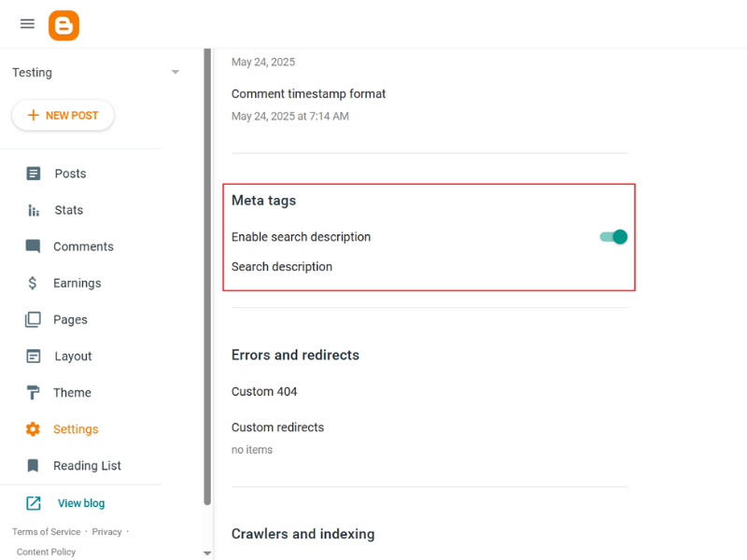Turn off the Enable search description toggle

tap(612, 237)
